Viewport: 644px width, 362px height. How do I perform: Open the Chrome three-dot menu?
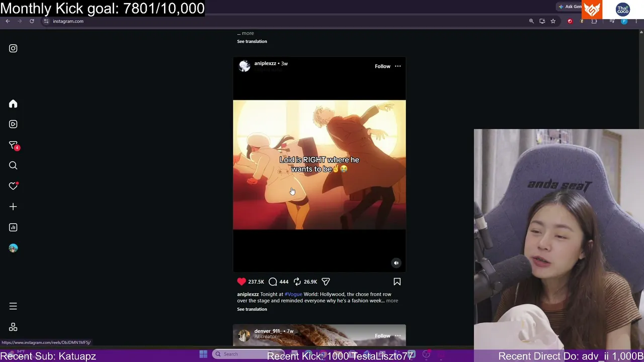(636, 21)
